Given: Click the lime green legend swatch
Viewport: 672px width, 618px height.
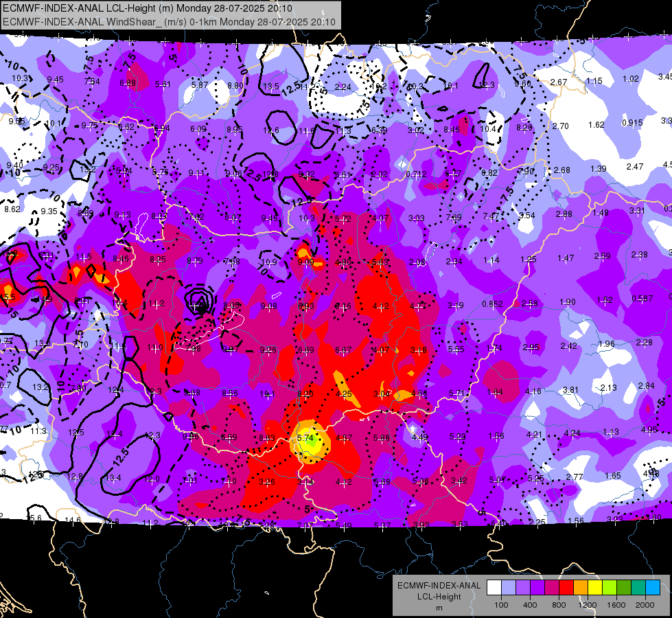Looking at the screenshot, I should pyautogui.click(x=610, y=587).
